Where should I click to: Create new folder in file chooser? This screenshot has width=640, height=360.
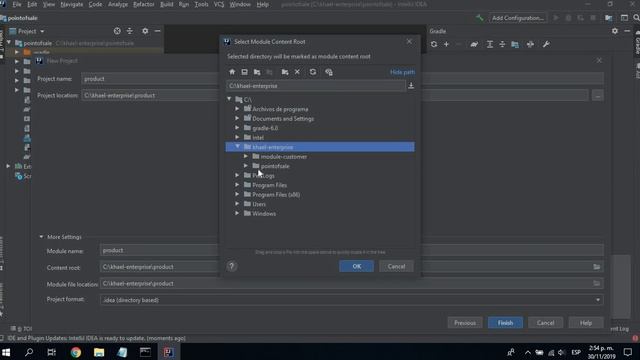(x=285, y=72)
